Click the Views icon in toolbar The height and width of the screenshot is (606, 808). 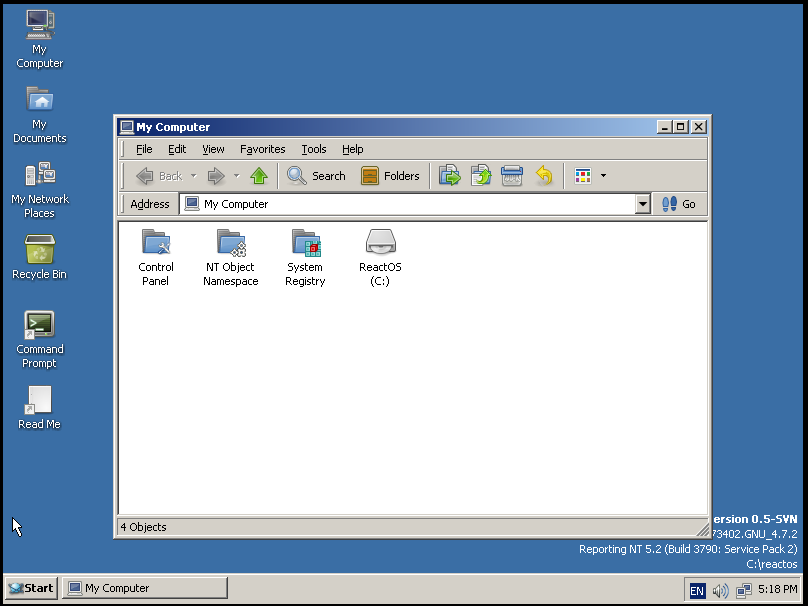[x=583, y=176]
